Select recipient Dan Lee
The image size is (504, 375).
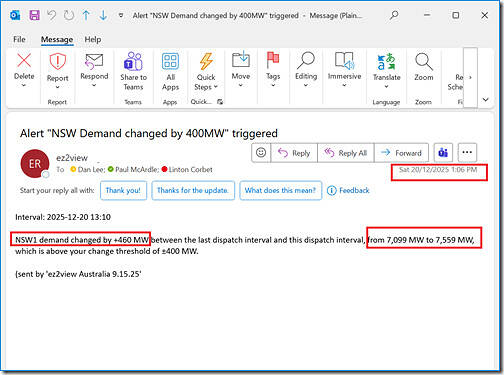pyautogui.click(x=88, y=169)
